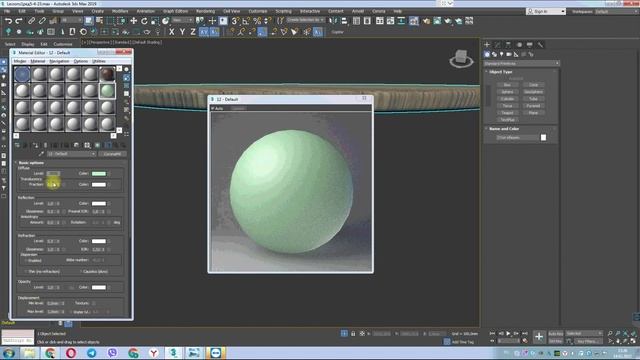640x360 pixels.
Task: Toggle the 3D Snaps icon
Action: tap(235, 20)
